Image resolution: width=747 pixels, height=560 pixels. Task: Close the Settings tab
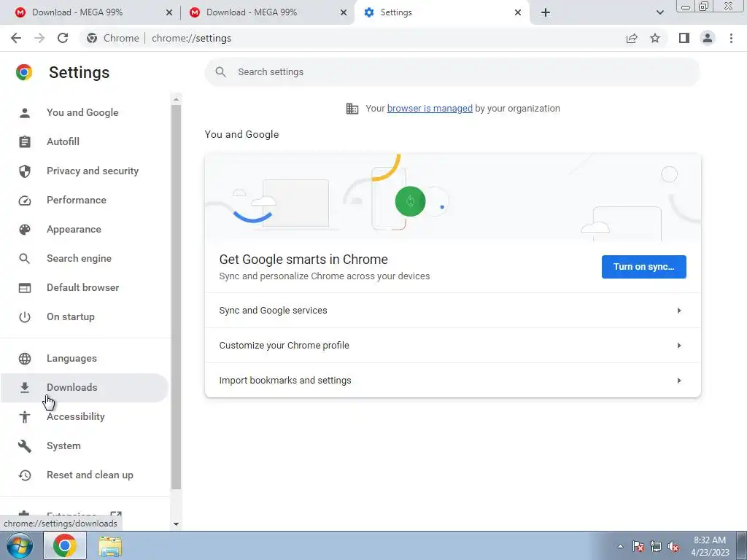point(518,13)
